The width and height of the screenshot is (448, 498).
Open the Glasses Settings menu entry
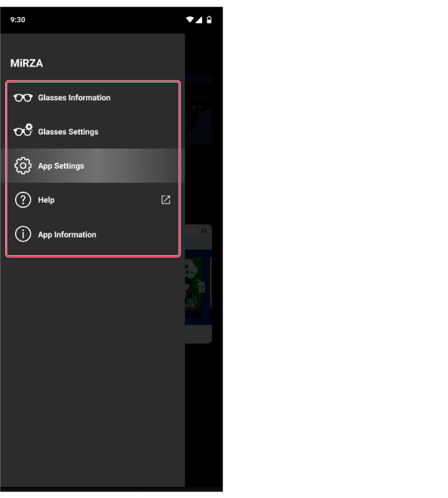click(93, 132)
